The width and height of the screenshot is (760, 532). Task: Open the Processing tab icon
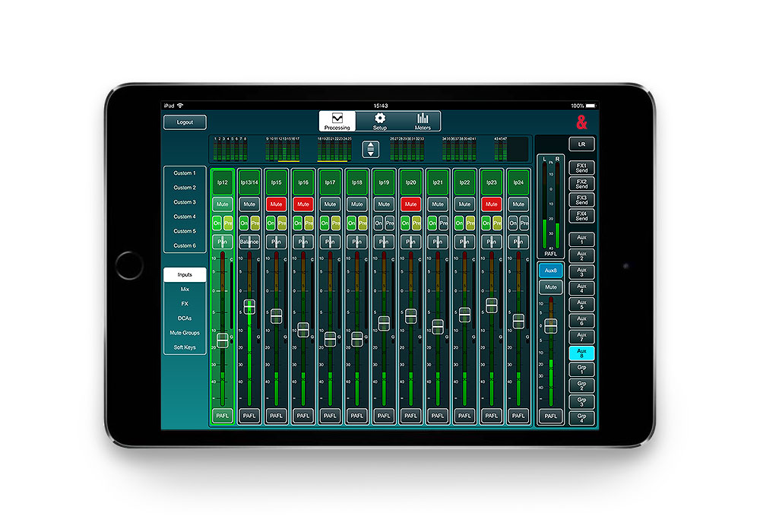click(337, 120)
